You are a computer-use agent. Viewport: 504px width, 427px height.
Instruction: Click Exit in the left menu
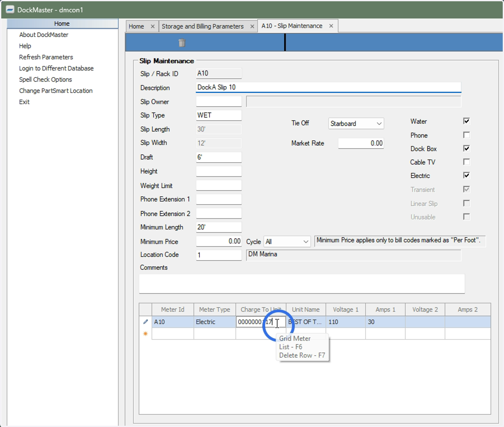(24, 102)
